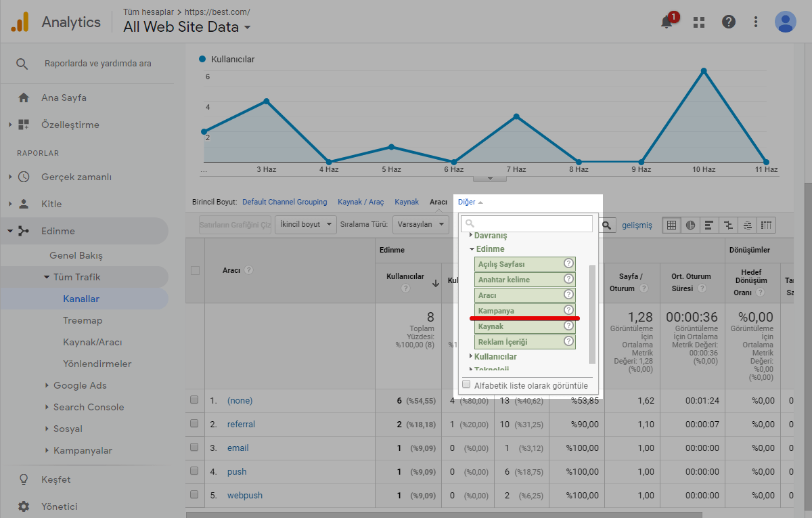The height and width of the screenshot is (518, 812).
Task: Open the Google apps grid
Action: point(699,22)
